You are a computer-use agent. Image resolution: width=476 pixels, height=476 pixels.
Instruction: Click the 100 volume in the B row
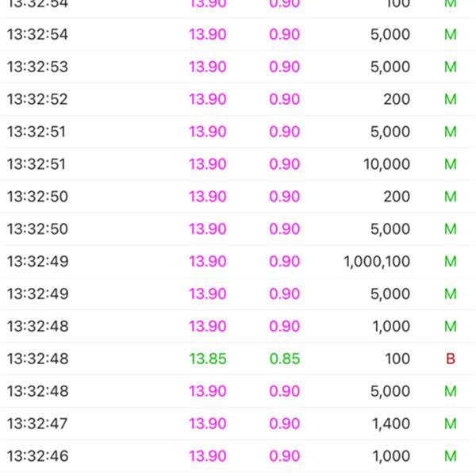397,359
